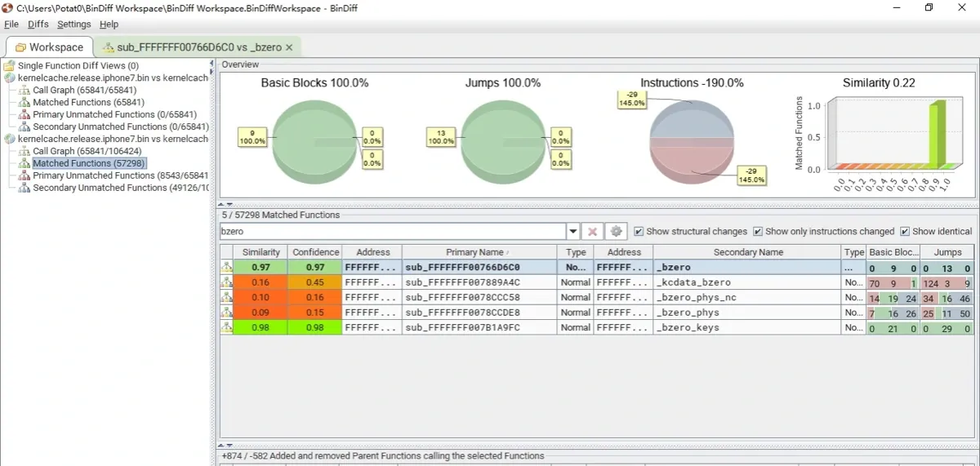Click the row icon for sub_FFFFFFF007889A4C
The width and height of the screenshot is (980, 466).
[x=226, y=282]
